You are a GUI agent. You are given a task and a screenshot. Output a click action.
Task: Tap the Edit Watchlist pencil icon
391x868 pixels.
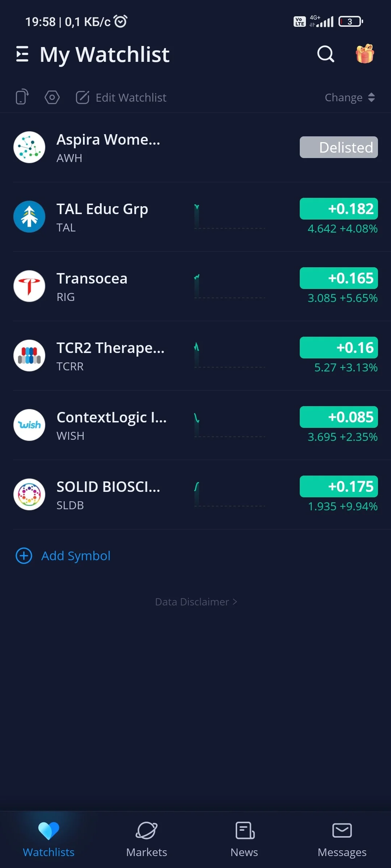[83, 97]
